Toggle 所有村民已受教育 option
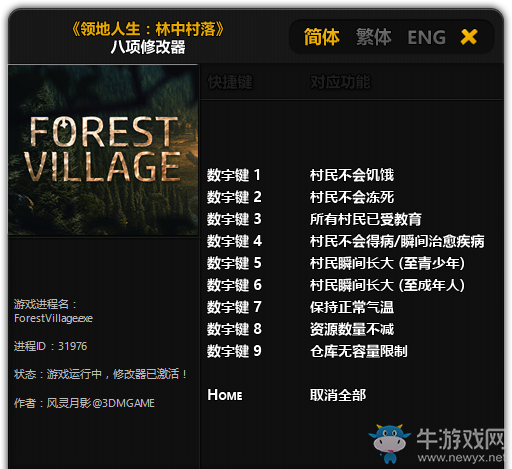Screen dimensions: 512x469 pyautogui.click(x=366, y=219)
